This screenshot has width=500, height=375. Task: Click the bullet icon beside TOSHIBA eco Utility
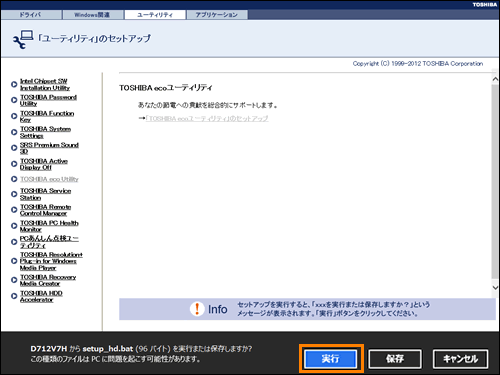[x=14, y=179]
